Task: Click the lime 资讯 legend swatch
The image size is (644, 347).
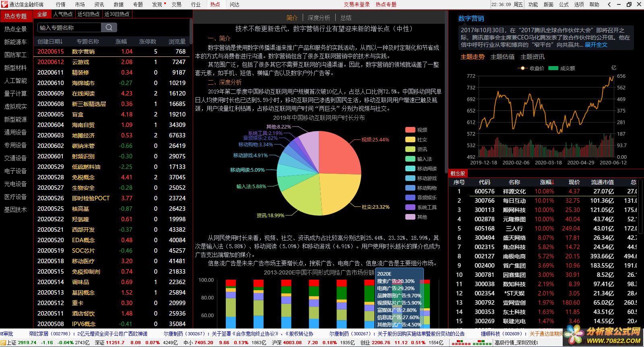Action: click(x=410, y=149)
